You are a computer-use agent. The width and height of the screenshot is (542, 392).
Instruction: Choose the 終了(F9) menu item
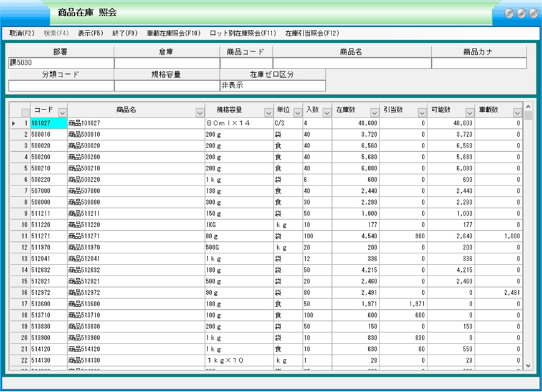(125, 33)
